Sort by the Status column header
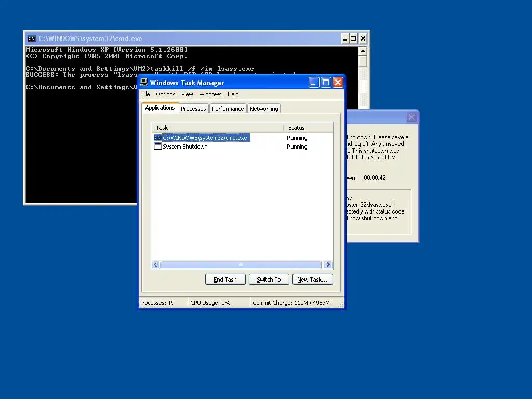 [308, 128]
